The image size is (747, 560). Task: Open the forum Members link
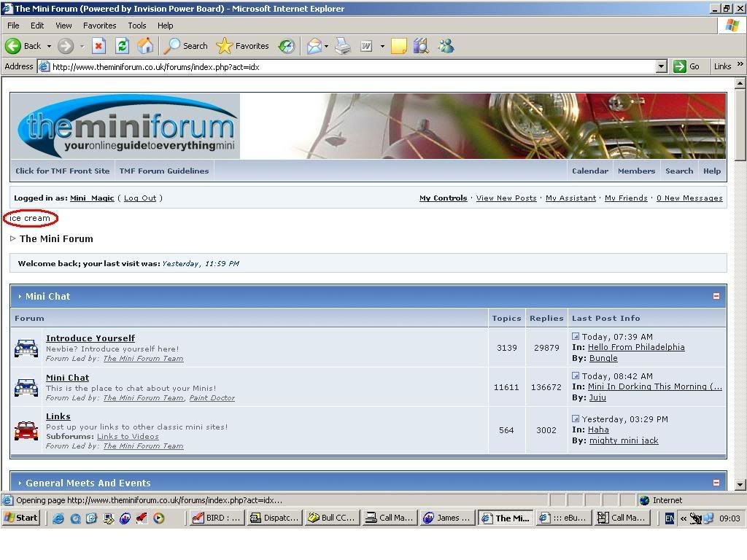click(636, 171)
